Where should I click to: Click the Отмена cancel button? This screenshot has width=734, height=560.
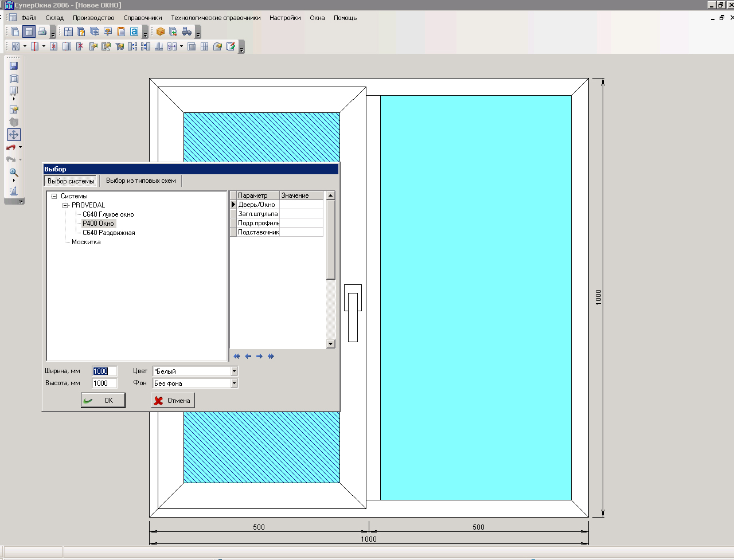pyautogui.click(x=173, y=401)
